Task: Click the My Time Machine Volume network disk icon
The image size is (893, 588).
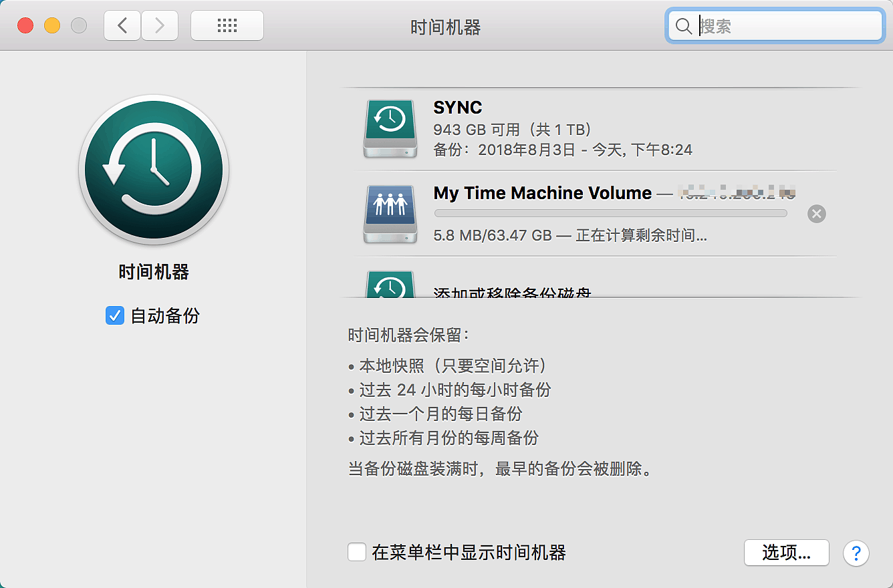Action: (x=390, y=214)
